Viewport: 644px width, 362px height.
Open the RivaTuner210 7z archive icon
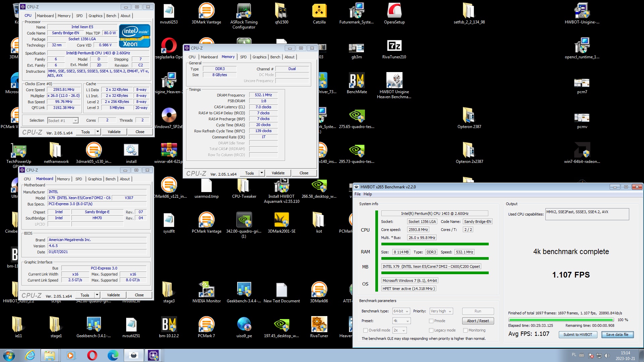tap(394, 49)
